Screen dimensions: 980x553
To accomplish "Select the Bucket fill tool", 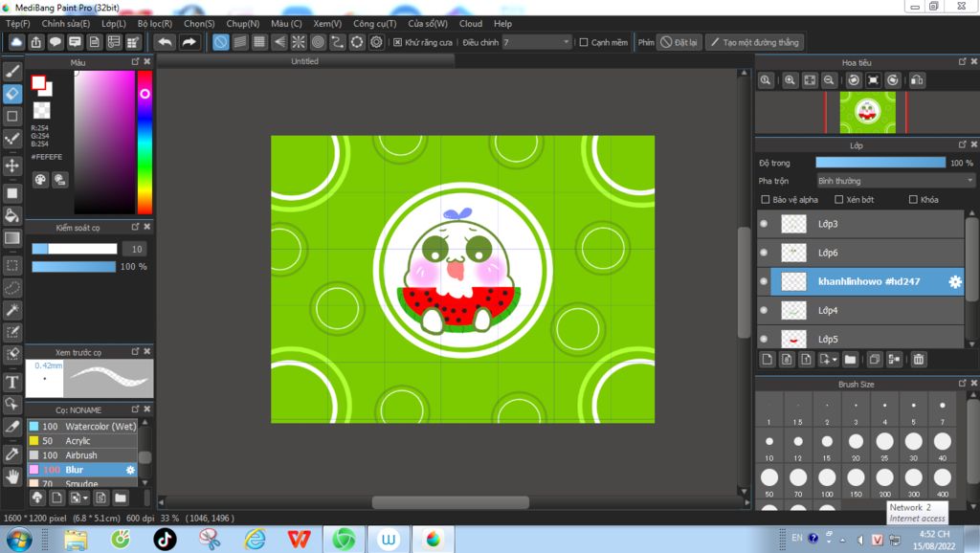I will pyautogui.click(x=12, y=216).
